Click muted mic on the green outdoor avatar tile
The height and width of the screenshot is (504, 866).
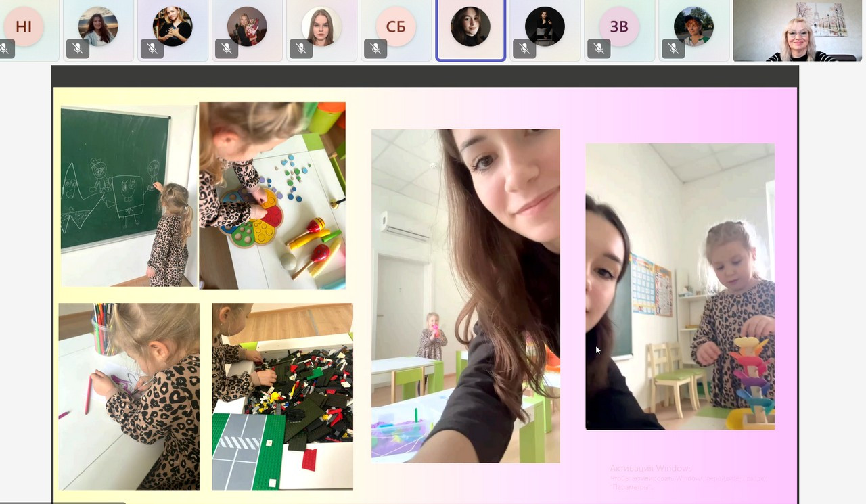(x=673, y=49)
